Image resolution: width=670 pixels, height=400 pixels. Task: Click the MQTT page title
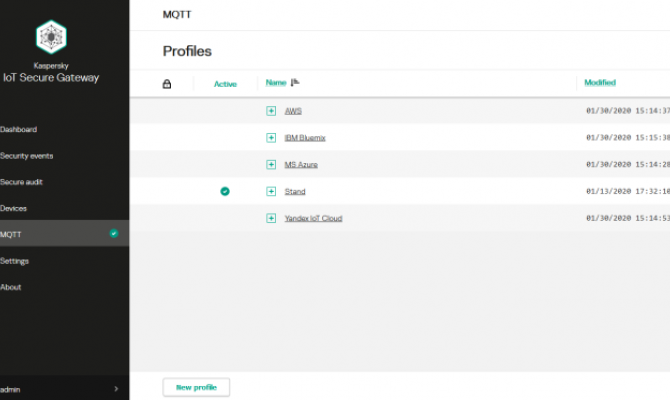tap(177, 15)
